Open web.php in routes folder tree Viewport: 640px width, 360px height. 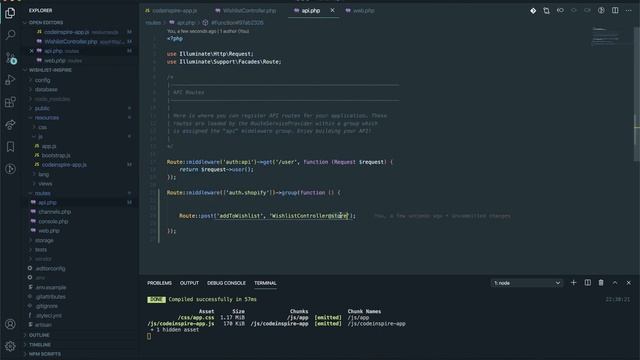49,231
